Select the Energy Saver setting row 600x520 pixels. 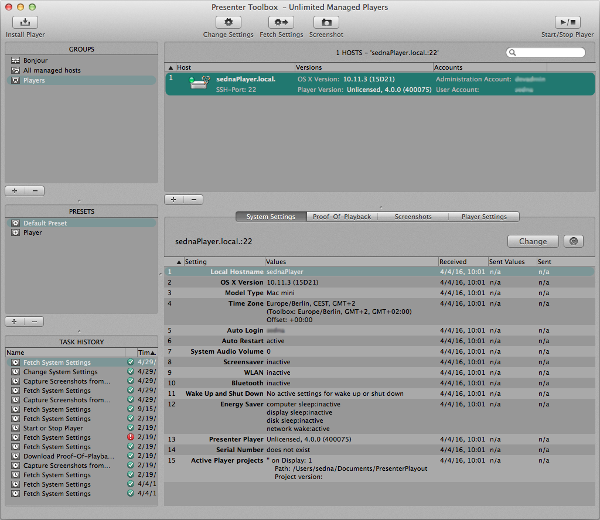tap(379, 416)
